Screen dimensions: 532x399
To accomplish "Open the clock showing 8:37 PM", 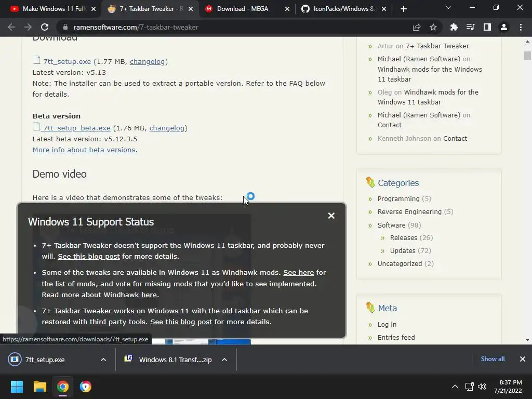I will [x=508, y=387].
